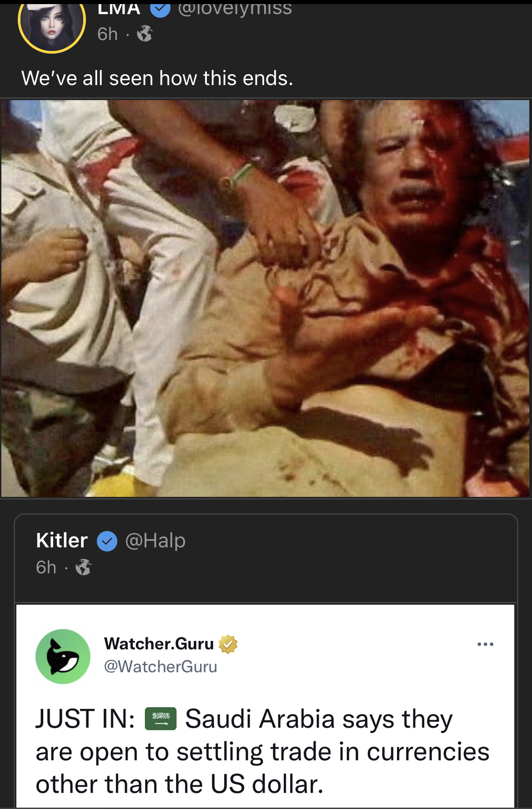Viewport: 532px width, 809px height.
Task: Open the three-dot menu on the Watcher.Guru tweet
Action: (x=485, y=644)
